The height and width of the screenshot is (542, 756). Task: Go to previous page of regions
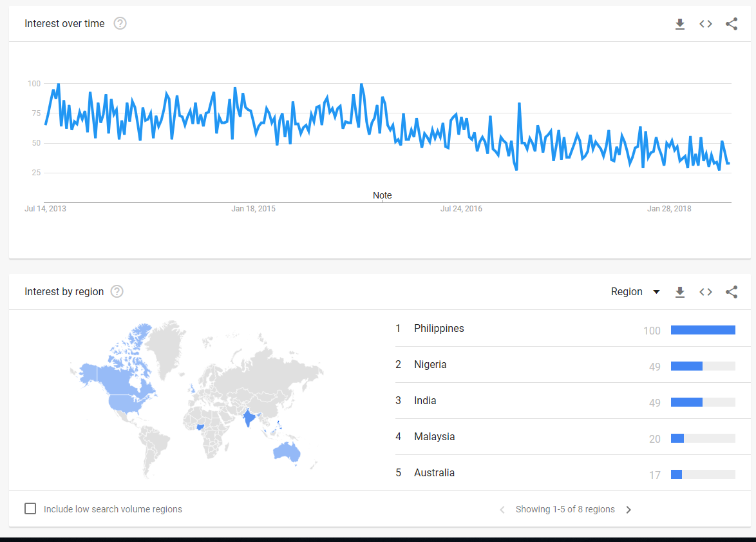click(x=502, y=510)
